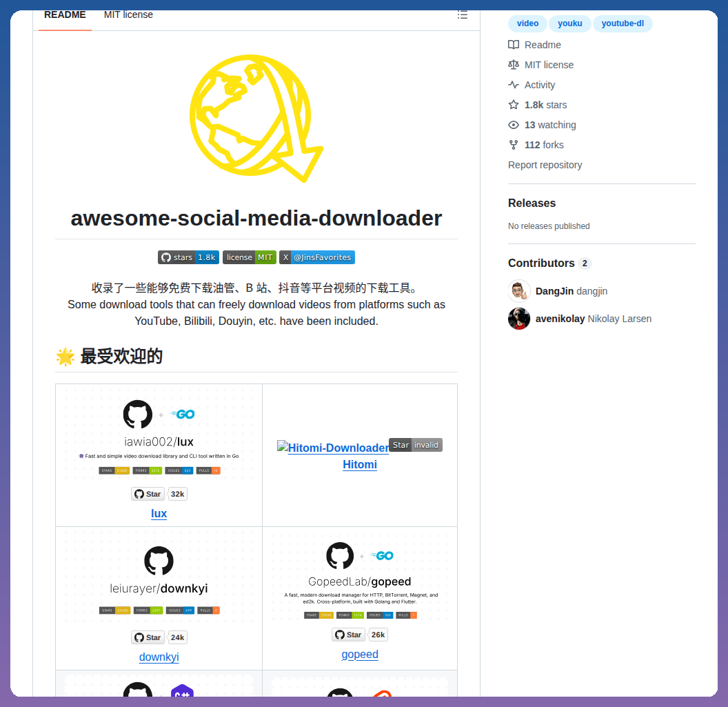
Task: Click the star icon beside 1.8k stars
Action: tap(514, 105)
